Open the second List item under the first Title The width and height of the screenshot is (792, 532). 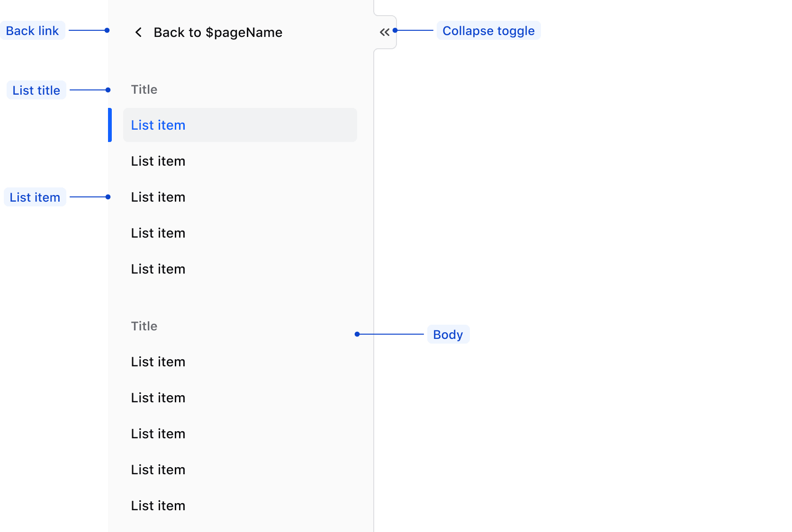point(240,161)
